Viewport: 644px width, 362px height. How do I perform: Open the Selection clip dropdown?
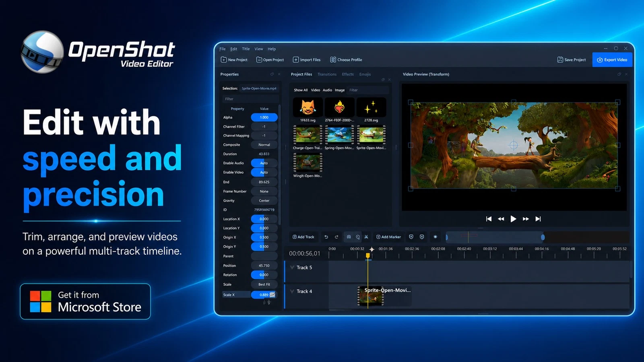pyautogui.click(x=259, y=88)
